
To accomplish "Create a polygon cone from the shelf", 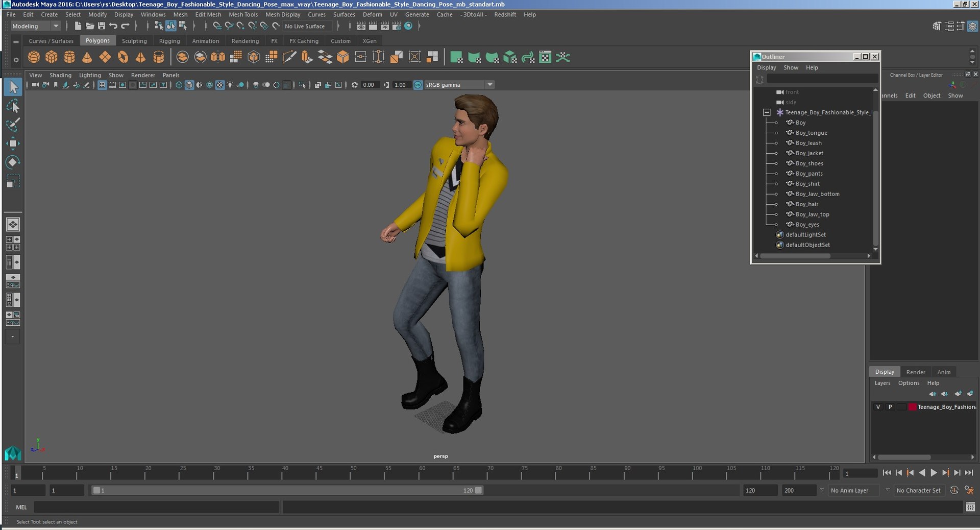I will coord(87,57).
